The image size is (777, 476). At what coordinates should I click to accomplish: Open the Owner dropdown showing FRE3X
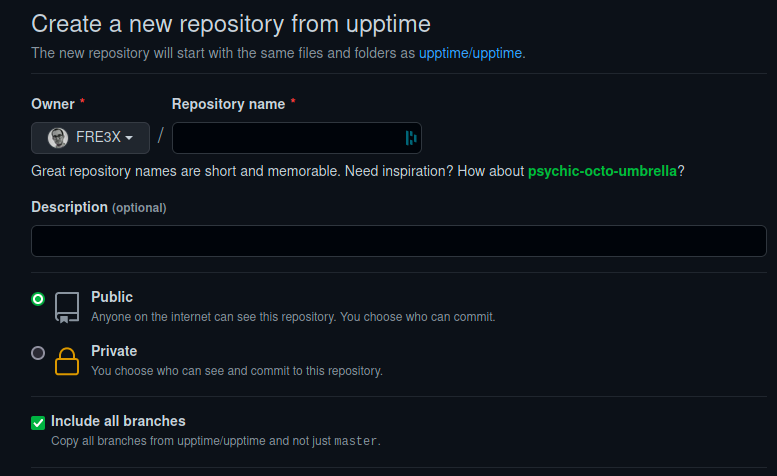[90, 138]
